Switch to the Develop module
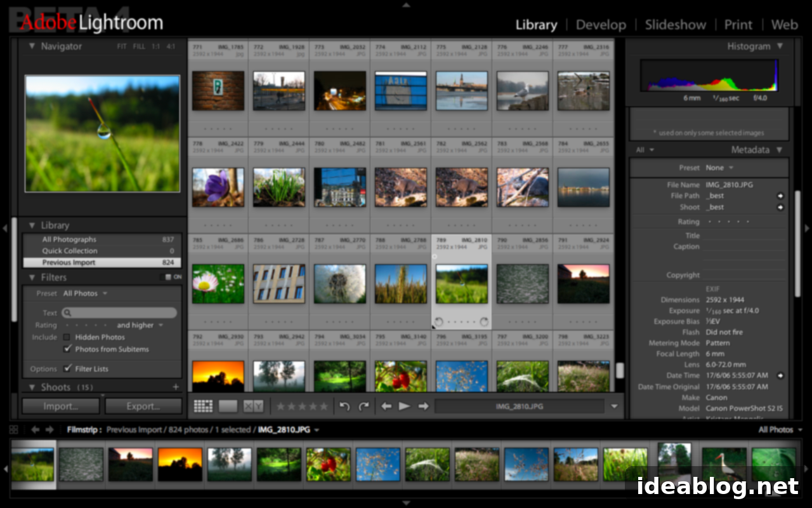The width and height of the screenshot is (812, 508). [x=600, y=25]
